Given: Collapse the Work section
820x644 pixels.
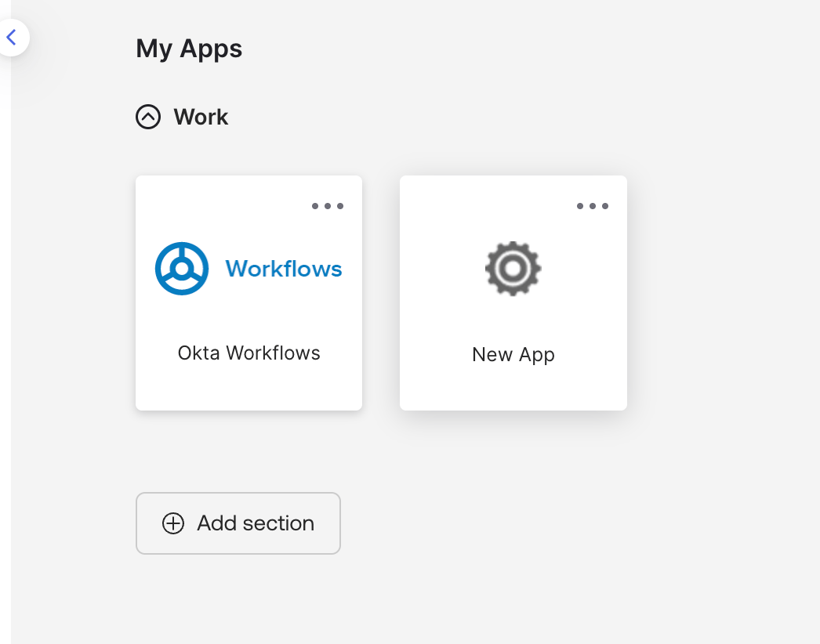Looking at the screenshot, I should pos(148,117).
